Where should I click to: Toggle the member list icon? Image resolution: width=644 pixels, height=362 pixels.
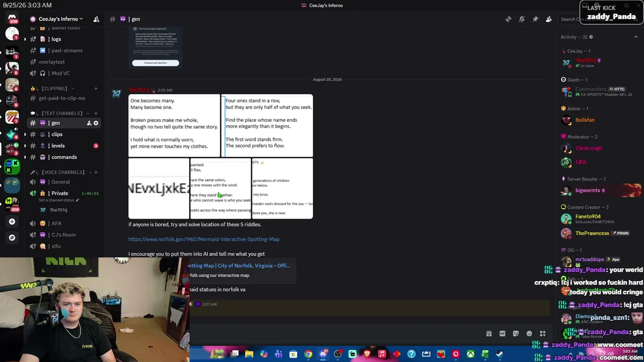(549, 19)
